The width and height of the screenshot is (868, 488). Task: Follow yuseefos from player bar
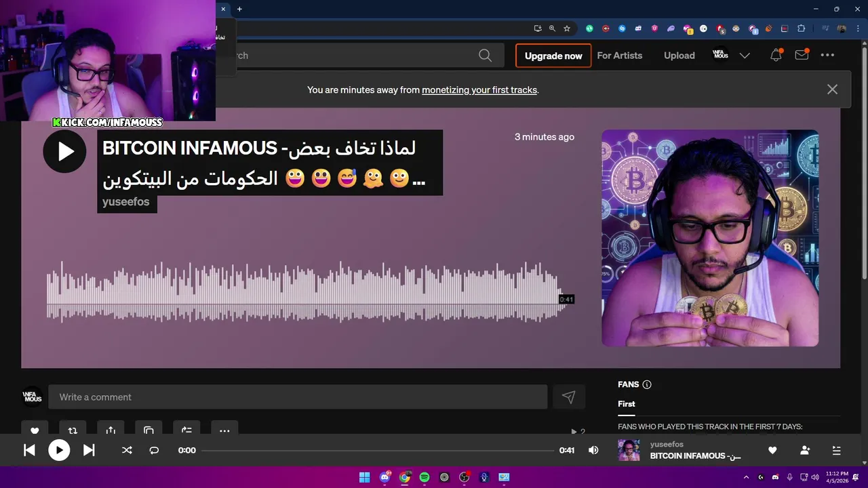(x=805, y=450)
